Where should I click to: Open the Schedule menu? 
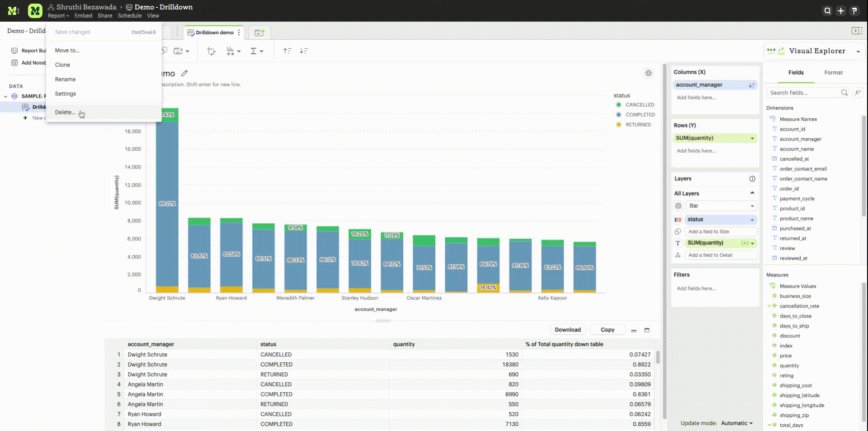(130, 16)
